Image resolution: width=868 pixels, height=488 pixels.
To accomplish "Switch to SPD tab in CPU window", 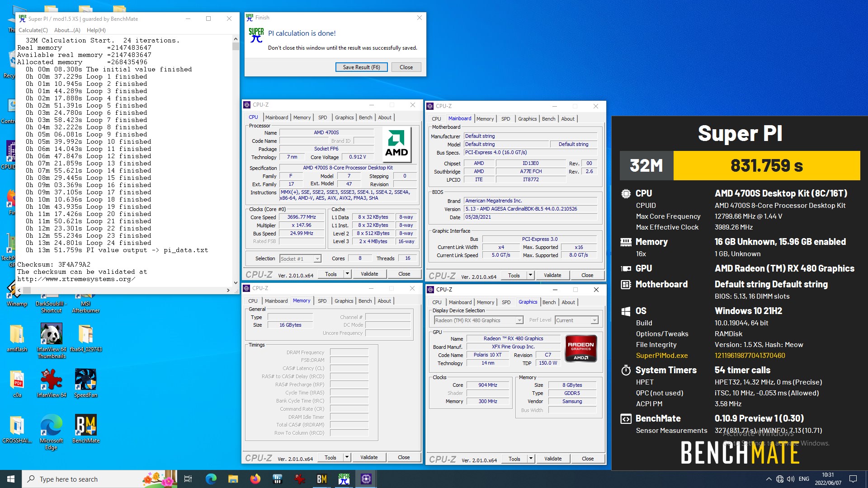I will coord(322,117).
